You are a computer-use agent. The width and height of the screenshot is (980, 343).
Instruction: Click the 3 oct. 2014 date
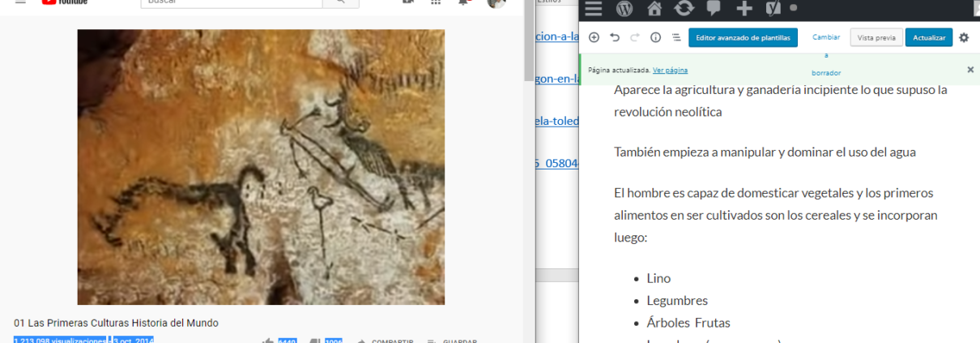134,341
